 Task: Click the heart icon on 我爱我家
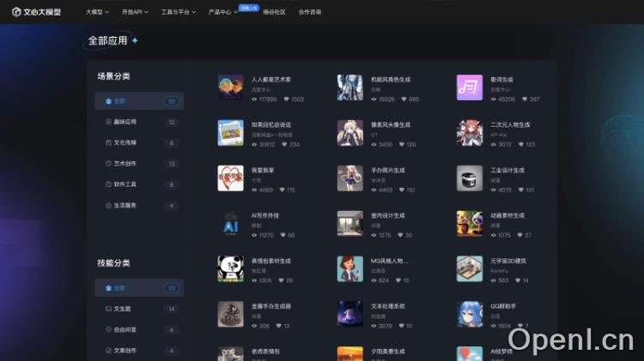coord(283,190)
